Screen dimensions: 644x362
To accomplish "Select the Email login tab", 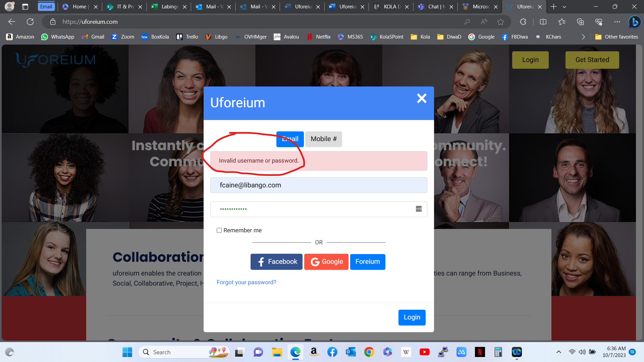I will click(x=290, y=139).
